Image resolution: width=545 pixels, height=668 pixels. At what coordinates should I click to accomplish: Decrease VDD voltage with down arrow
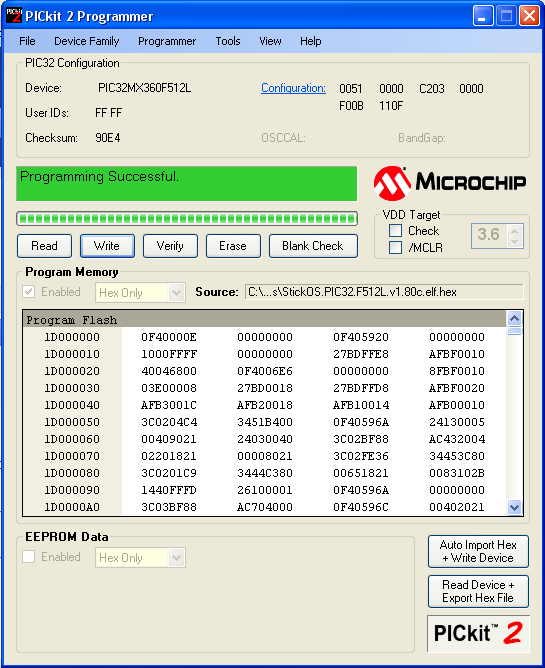515,241
